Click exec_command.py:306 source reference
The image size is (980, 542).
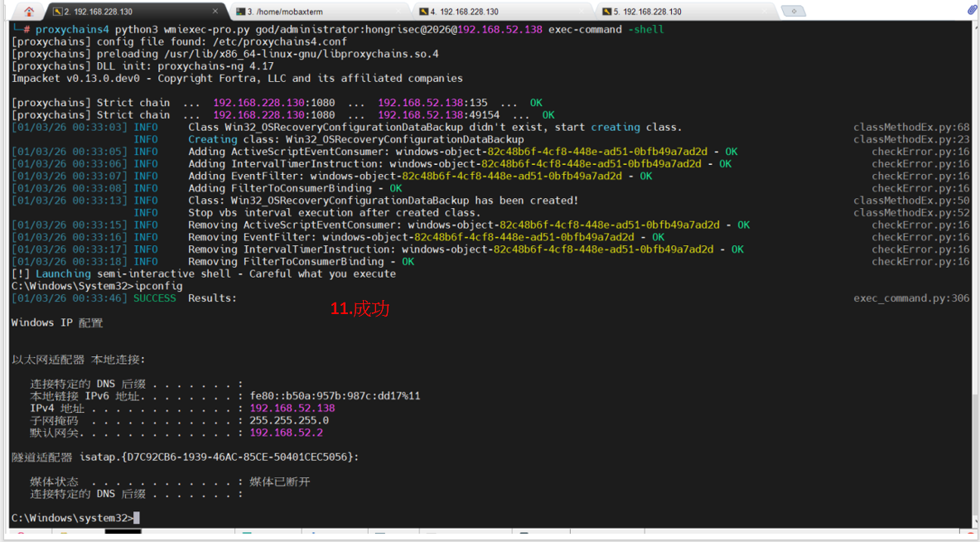911,298
